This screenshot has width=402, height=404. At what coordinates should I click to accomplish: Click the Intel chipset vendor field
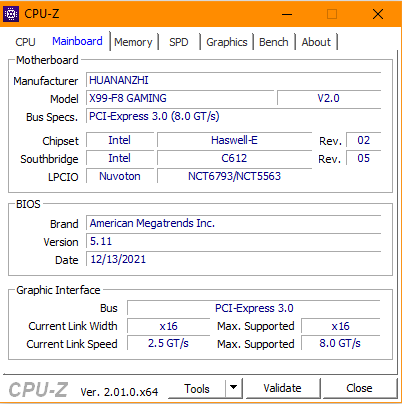click(x=120, y=140)
